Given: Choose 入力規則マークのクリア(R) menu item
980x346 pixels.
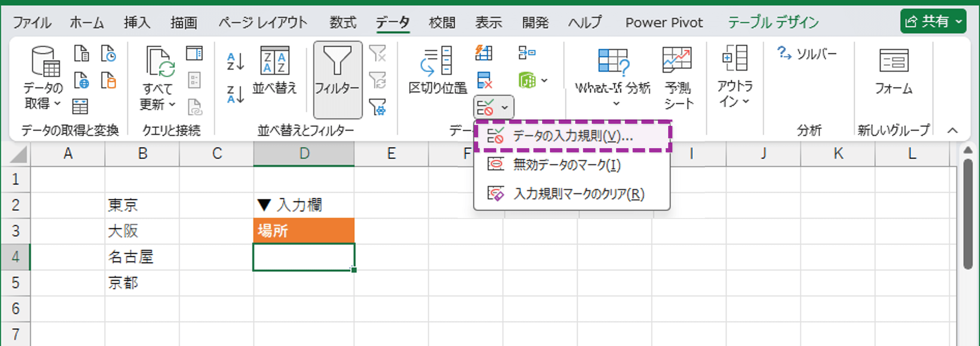Looking at the screenshot, I should 572,194.
